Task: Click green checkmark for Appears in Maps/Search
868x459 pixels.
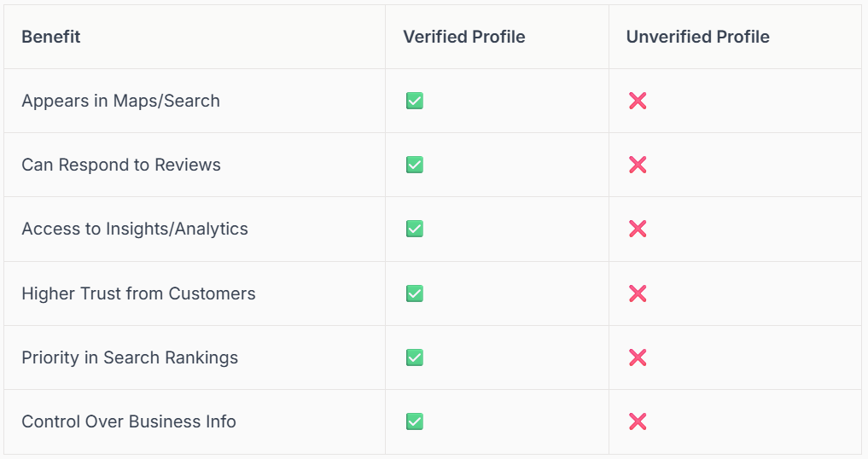Action: pos(415,101)
